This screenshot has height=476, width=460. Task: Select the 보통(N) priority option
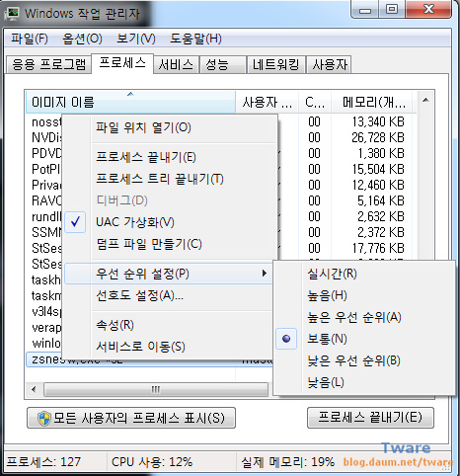[x=364, y=339]
